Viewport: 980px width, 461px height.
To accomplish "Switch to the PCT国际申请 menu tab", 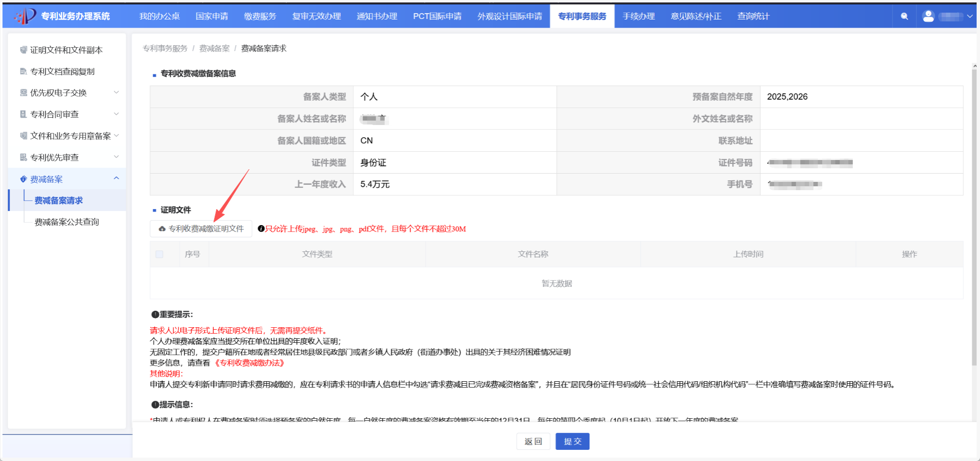I will click(437, 16).
